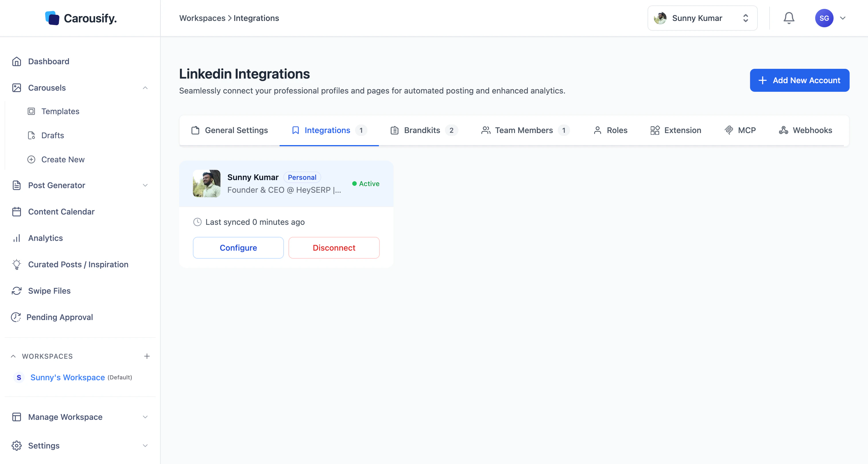Click the Carousify logo icon
Image resolution: width=868 pixels, height=464 pixels.
pyautogui.click(x=52, y=18)
